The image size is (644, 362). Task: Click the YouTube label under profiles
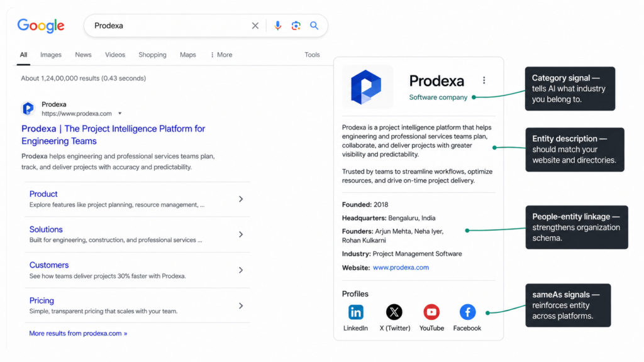431,328
